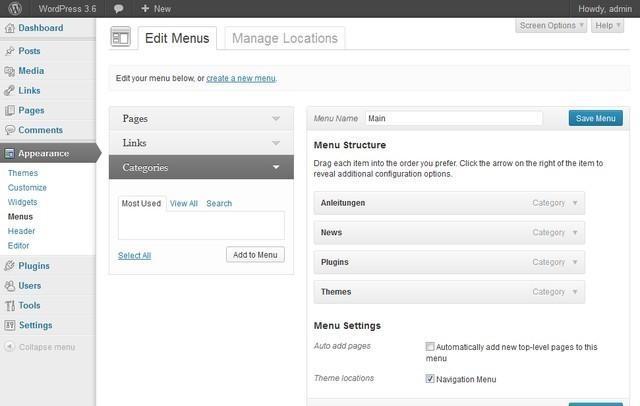Open Widgets under Appearance
The width and height of the screenshot is (640, 406).
(x=22, y=202)
